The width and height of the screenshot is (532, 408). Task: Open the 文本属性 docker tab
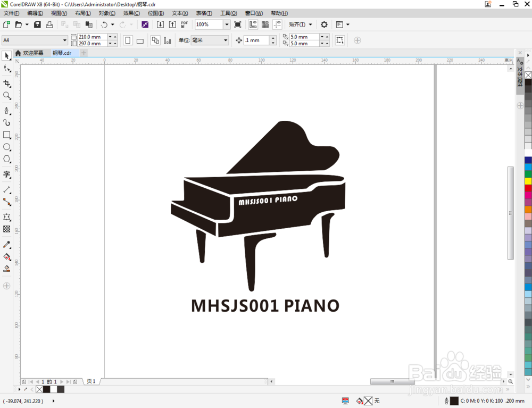(x=520, y=76)
